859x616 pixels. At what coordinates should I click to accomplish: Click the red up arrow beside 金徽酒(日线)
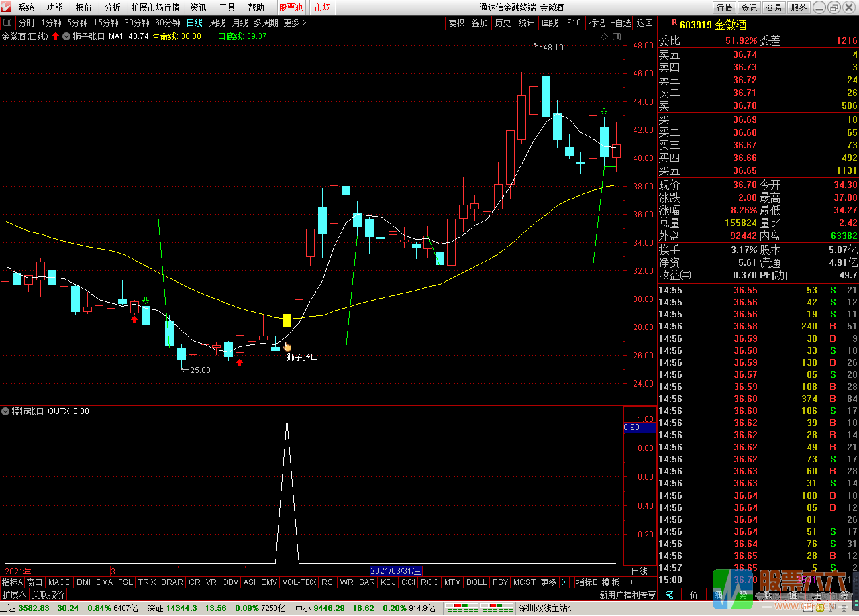tap(56, 36)
